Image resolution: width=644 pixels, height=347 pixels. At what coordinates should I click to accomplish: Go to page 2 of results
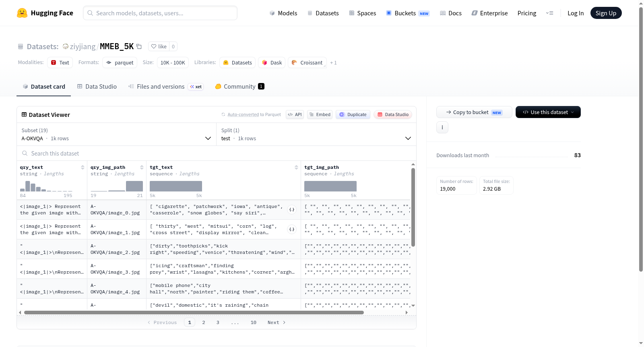pos(204,322)
